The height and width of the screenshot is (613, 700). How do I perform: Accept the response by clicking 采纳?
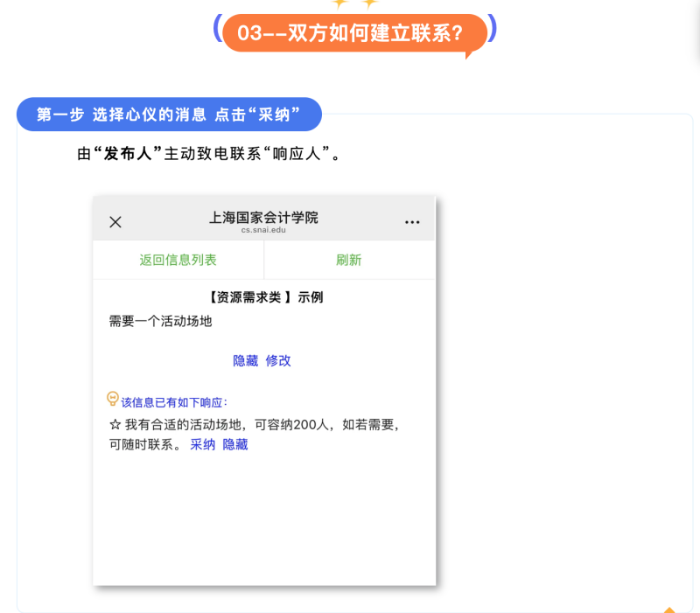click(202, 444)
